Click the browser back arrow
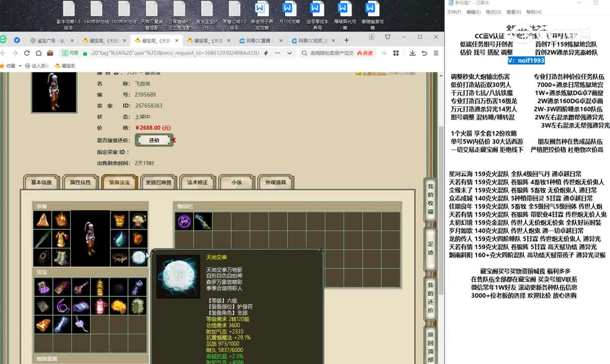Viewport: 610px width, 364px height. 4,53
